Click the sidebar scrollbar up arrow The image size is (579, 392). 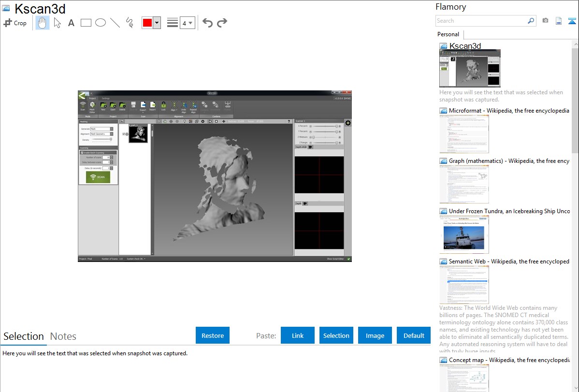[575, 44]
